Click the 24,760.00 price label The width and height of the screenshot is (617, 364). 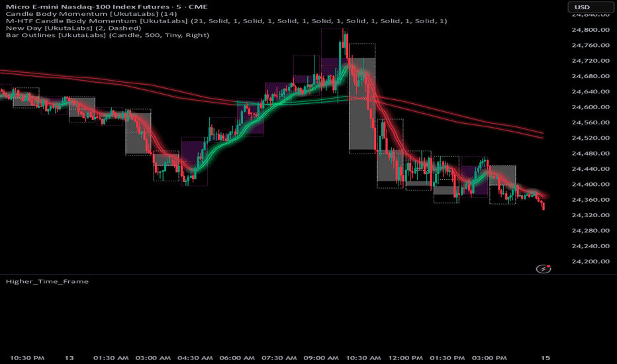point(591,45)
